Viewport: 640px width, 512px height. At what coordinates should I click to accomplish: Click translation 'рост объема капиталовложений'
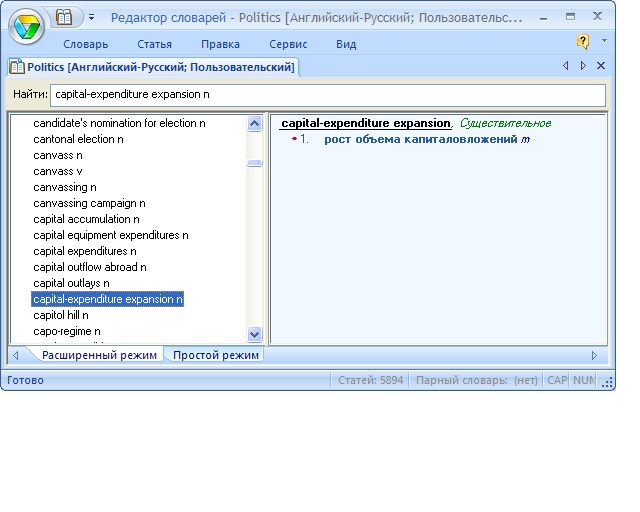pos(419,139)
